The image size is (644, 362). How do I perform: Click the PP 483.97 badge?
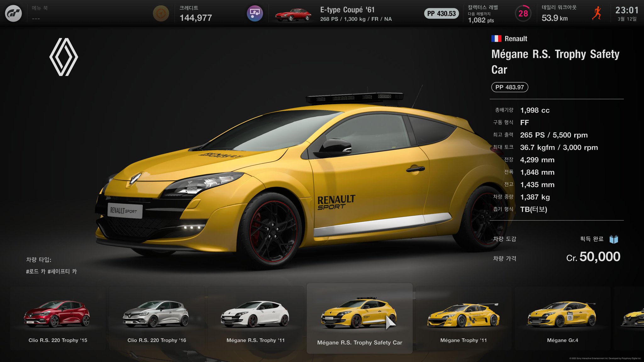tap(510, 87)
